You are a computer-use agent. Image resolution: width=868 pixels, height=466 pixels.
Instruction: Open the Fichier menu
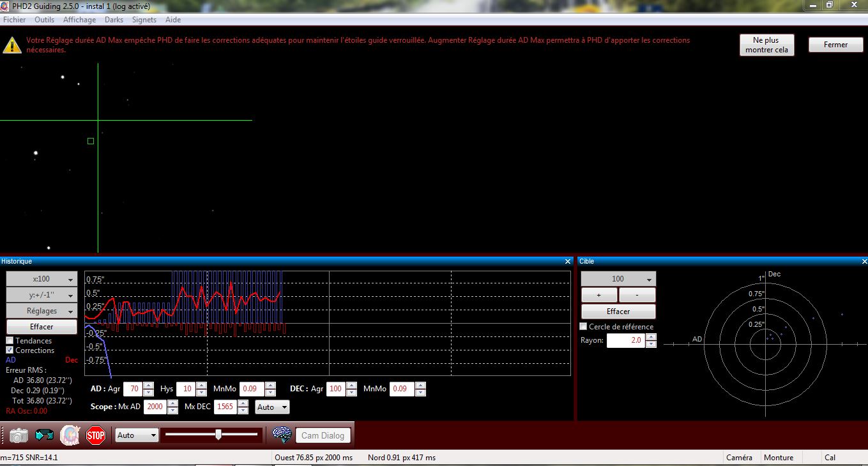click(x=15, y=20)
